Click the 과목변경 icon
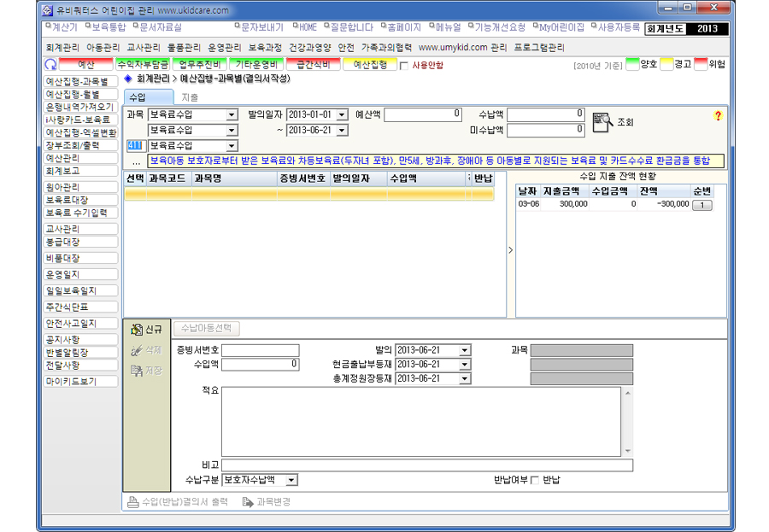This screenshot has height=532, width=769. click(248, 502)
